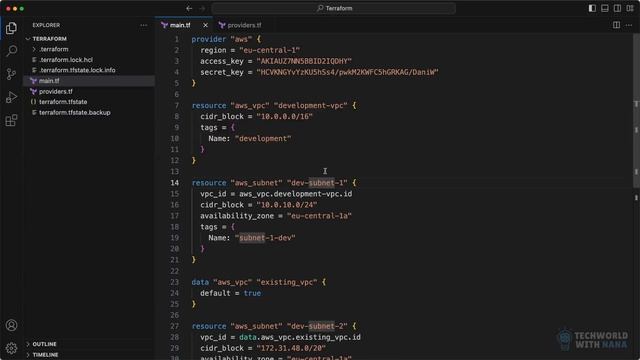Click the default = true value
Image resolution: width=640 pixels, height=360 pixels.
(252, 293)
